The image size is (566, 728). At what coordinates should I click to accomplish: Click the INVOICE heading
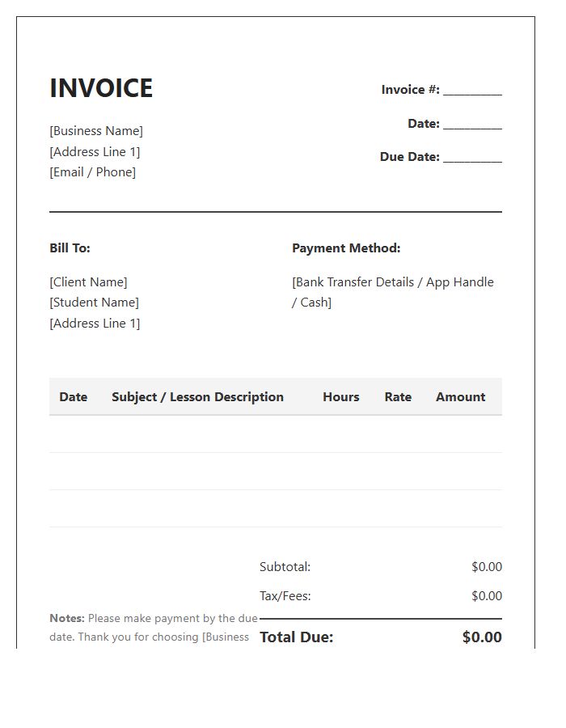coord(101,88)
